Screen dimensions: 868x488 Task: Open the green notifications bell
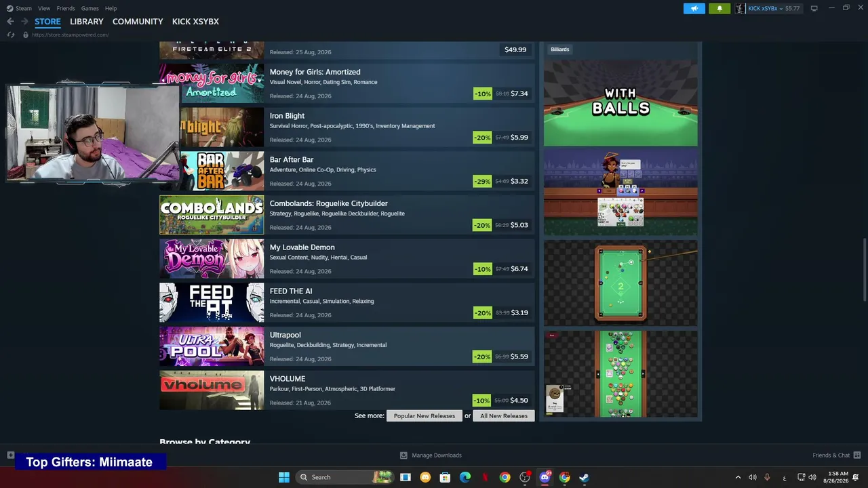[x=719, y=8]
